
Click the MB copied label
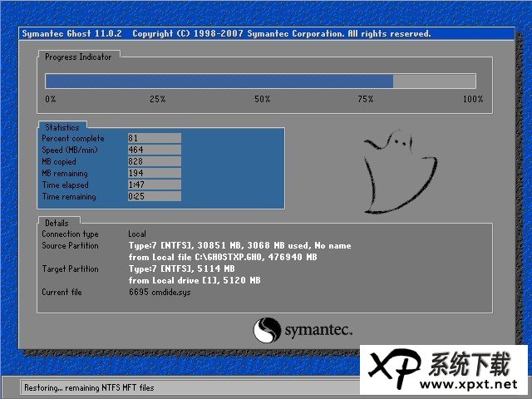tap(59, 161)
